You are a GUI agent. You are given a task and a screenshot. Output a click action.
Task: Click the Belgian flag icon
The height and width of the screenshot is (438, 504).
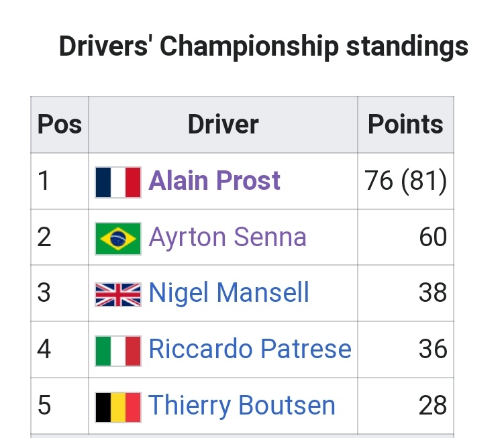point(118,407)
